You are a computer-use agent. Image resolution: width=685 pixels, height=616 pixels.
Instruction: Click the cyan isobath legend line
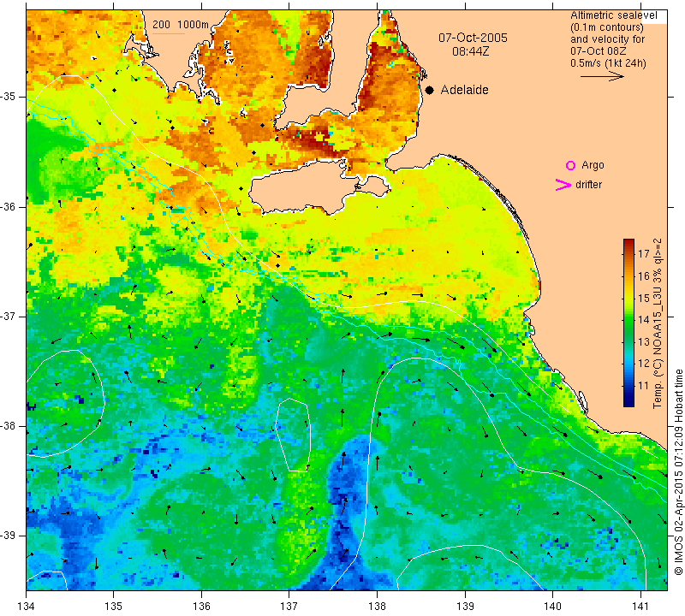169,33
